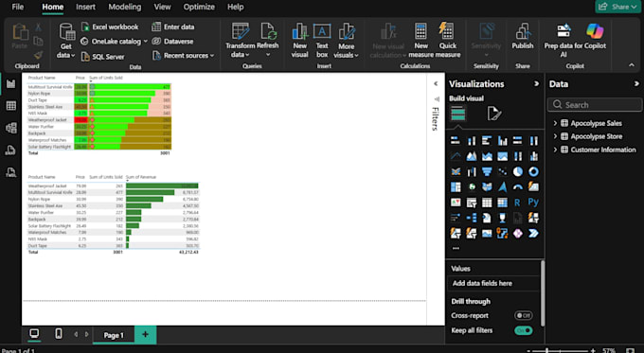Open the File menu
This screenshot has height=353, width=644.
(18, 7)
